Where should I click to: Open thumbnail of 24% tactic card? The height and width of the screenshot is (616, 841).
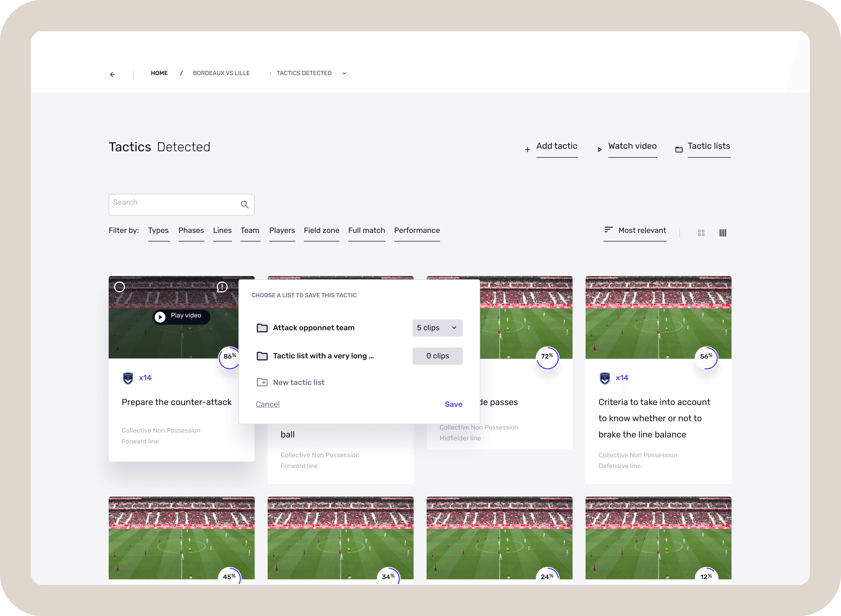pos(499,538)
